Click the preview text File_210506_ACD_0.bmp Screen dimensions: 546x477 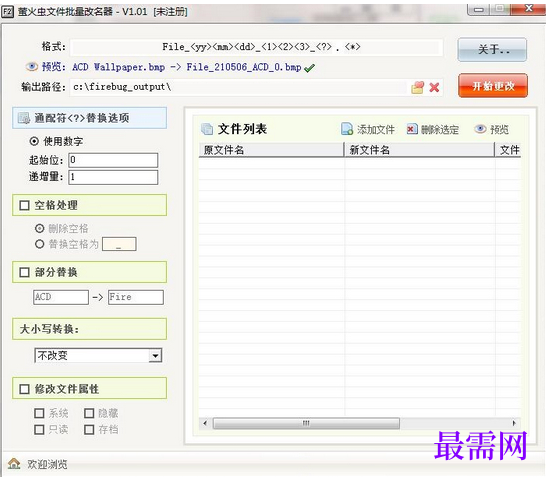pyautogui.click(x=244, y=67)
